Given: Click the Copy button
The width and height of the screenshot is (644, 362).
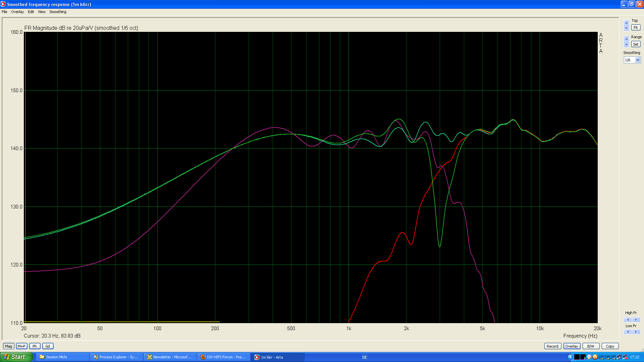Looking at the screenshot, I should (x=610, y=346).
